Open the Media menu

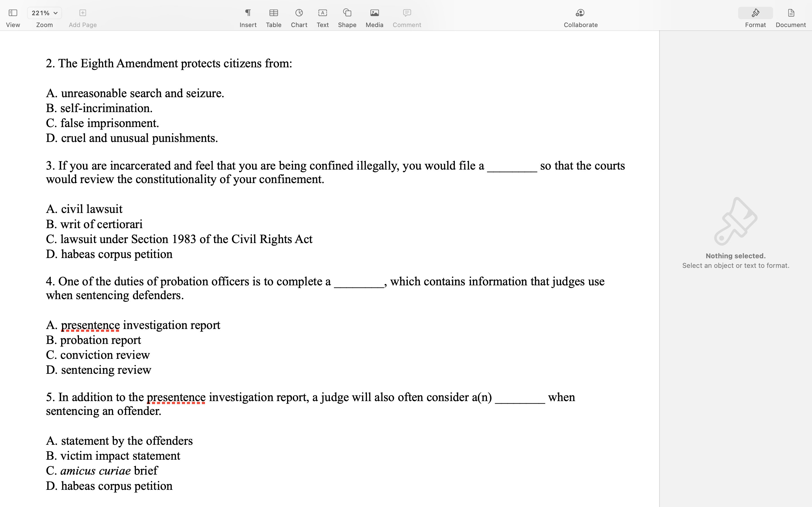pos(374,13)
